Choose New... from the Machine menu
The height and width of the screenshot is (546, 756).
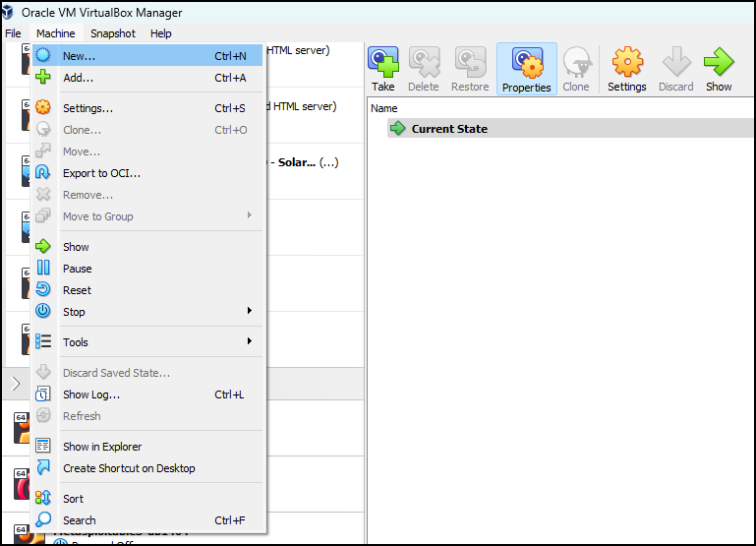147,55
